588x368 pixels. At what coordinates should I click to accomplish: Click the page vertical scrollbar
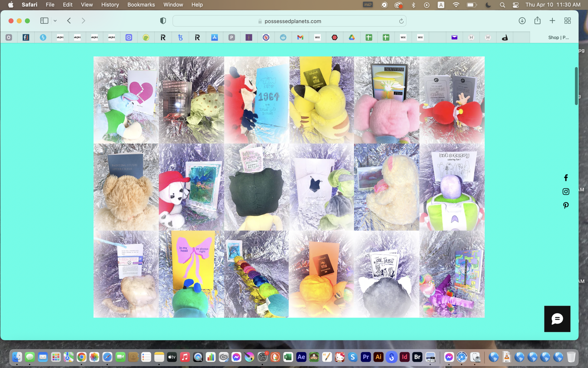pyautogui.click(x=576, y=86)
